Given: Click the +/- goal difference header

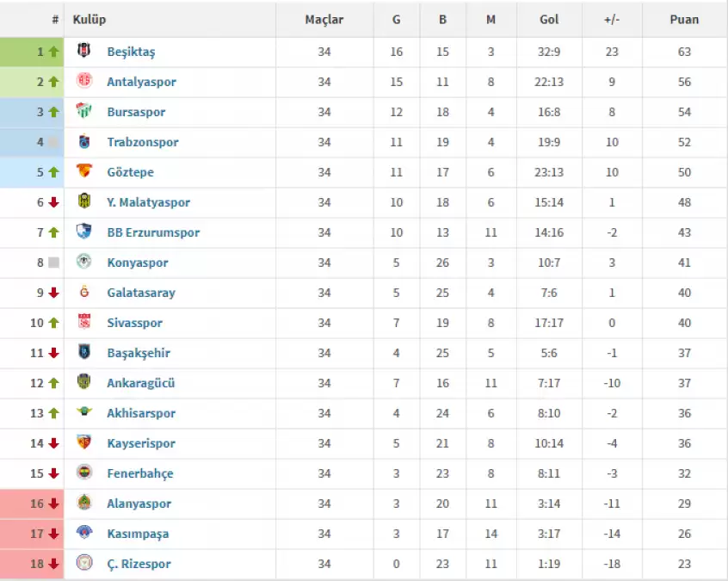Looking at the screenshot, I should click(611, 19).
